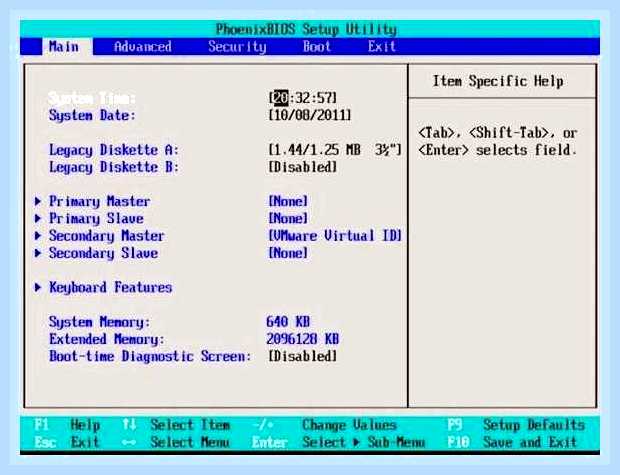Image resolution: width=620 pixels, height=475 pixels.
Task: Select the VMware Virtual ID value
Action: 335,236
